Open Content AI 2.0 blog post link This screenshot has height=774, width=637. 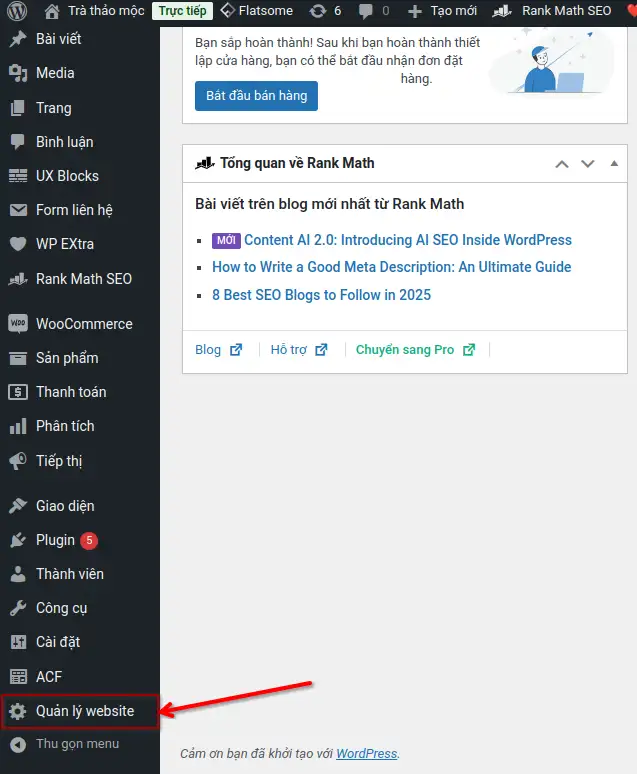coord(408,240)
